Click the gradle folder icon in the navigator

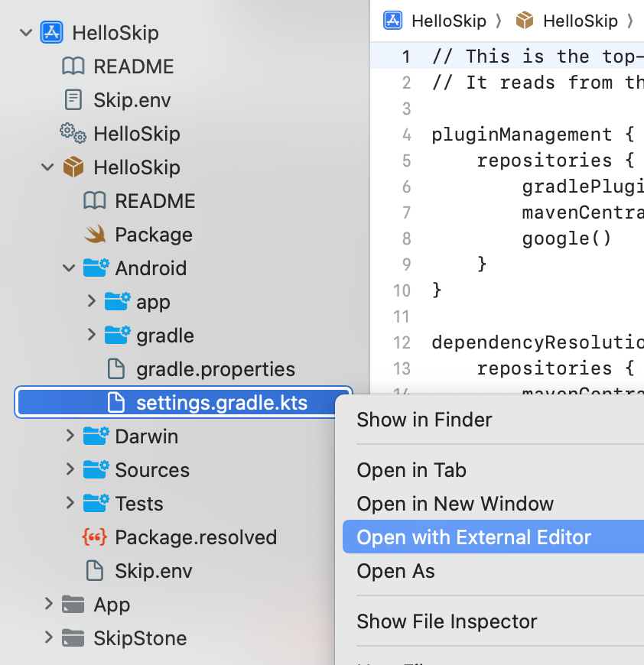116,336
